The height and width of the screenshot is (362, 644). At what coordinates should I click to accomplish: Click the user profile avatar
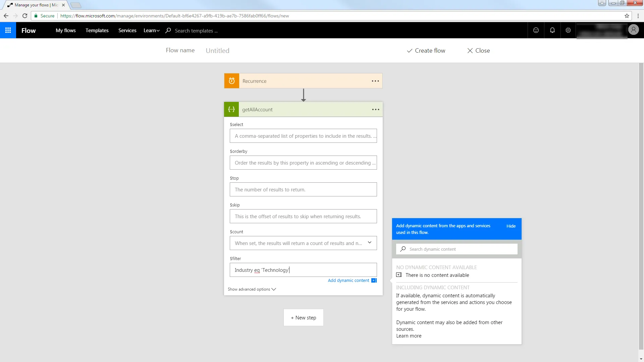click(x=634, y=29)
